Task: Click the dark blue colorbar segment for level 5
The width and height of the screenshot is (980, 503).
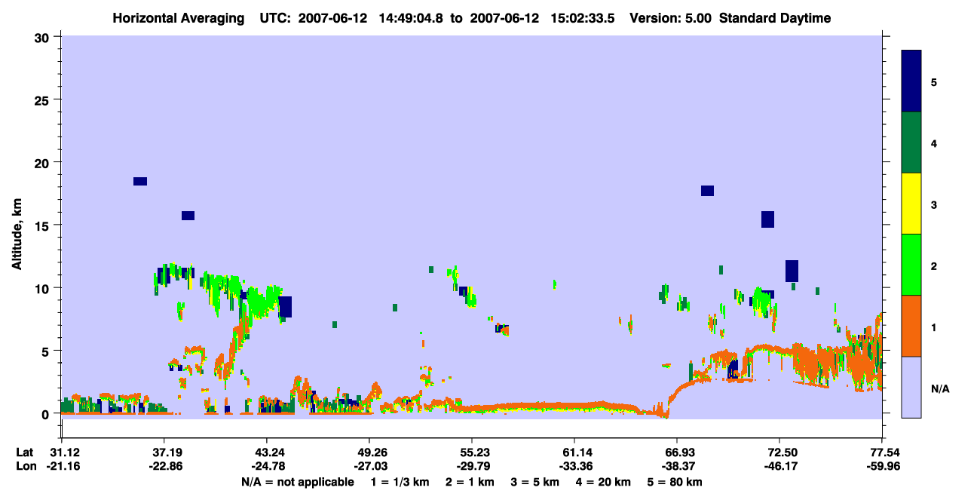Action: [911, 81]
